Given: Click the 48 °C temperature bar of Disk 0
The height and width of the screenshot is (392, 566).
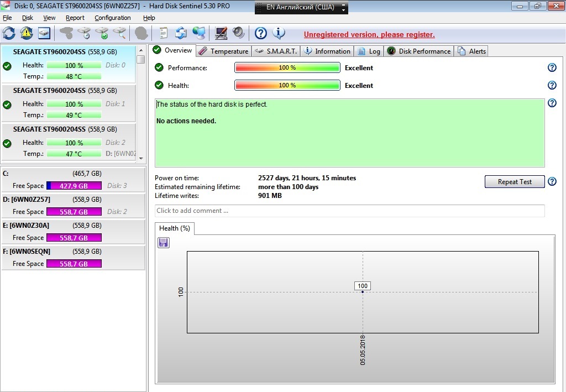Looking at the screenshot, I should pos(74,76).
